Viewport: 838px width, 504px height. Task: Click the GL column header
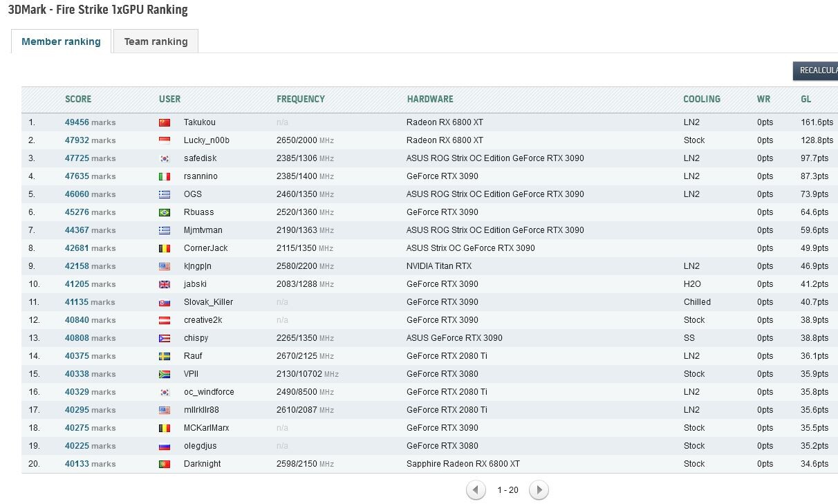pyautogui.click(x=806, y=99)
